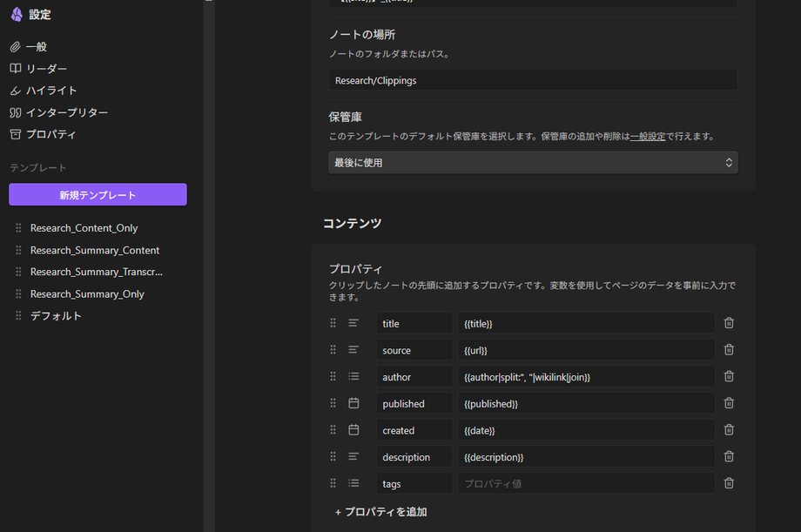Change list type icon of author property
Viewport: 801px width, 532px height.
click(353, 376)
